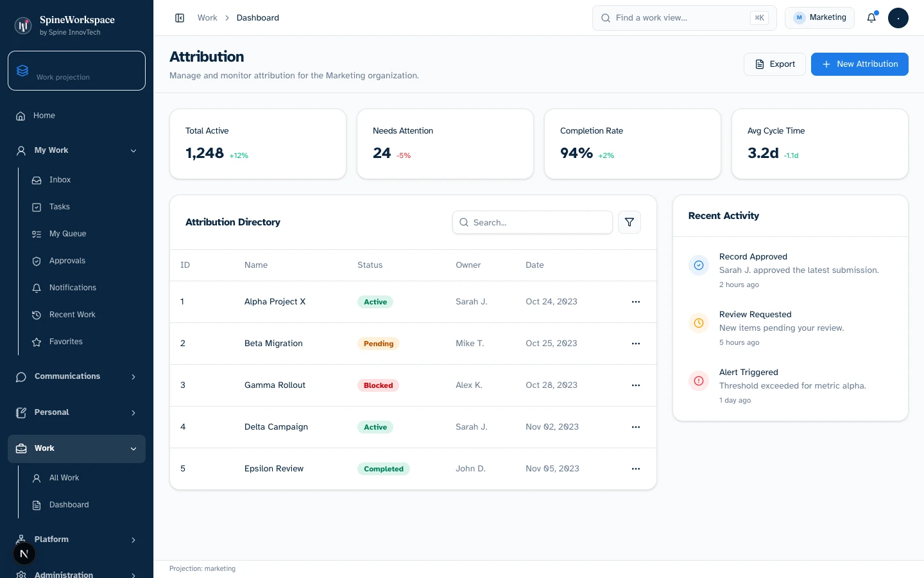Collapse the Work section
This screenshot has height=578, width=924.
click(76, 448)
